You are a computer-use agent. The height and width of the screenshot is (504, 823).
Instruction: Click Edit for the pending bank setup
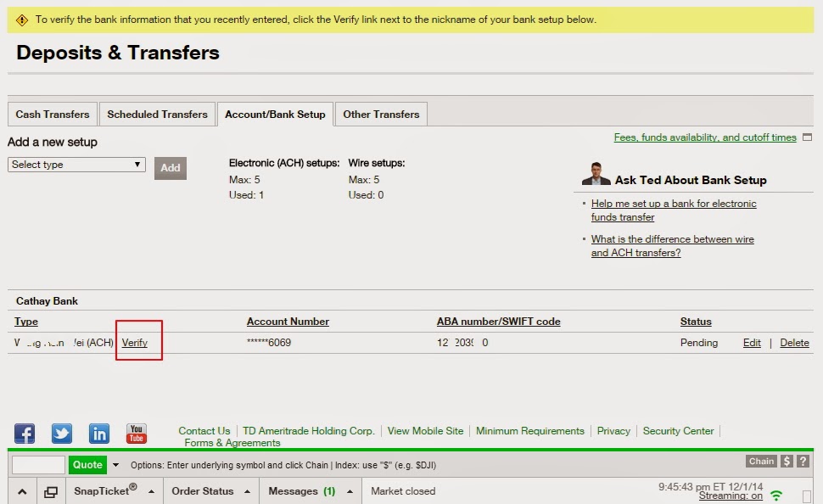752,342
